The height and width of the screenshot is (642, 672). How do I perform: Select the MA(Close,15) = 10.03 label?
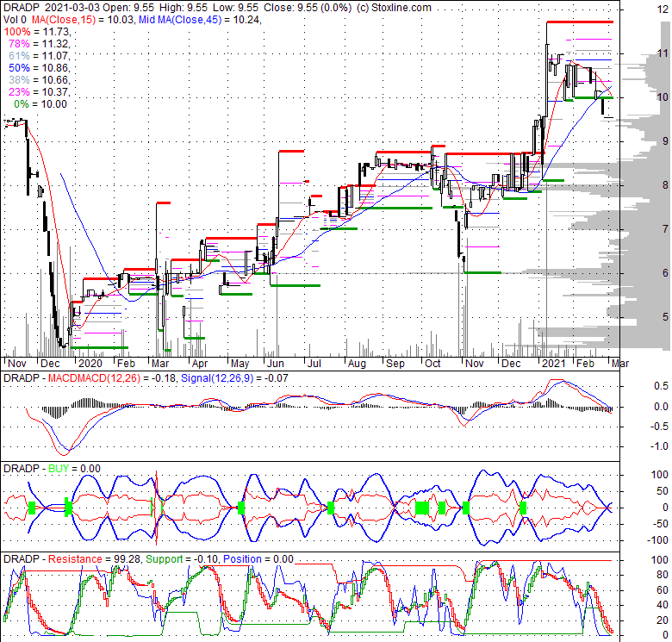click(x=83, y=19)
